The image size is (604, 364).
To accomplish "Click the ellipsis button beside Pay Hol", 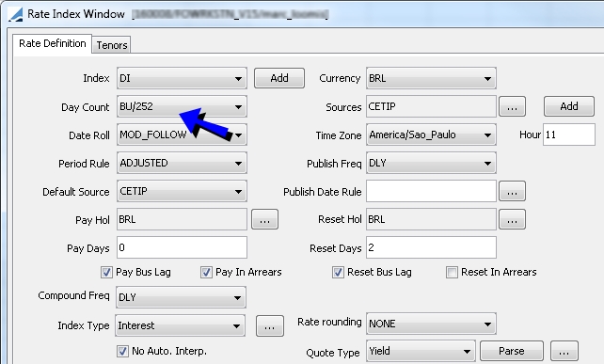I will point(264,219).
